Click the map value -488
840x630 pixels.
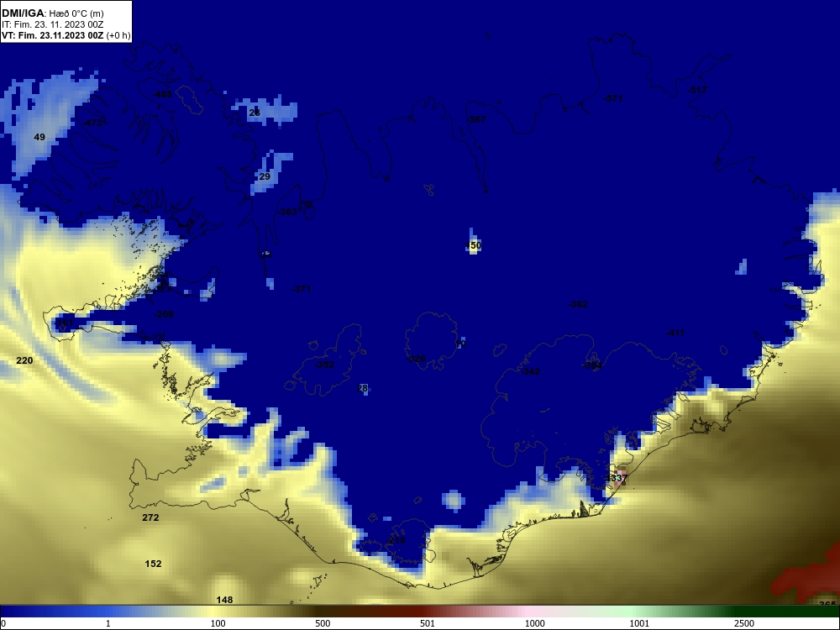coord(162,94)
